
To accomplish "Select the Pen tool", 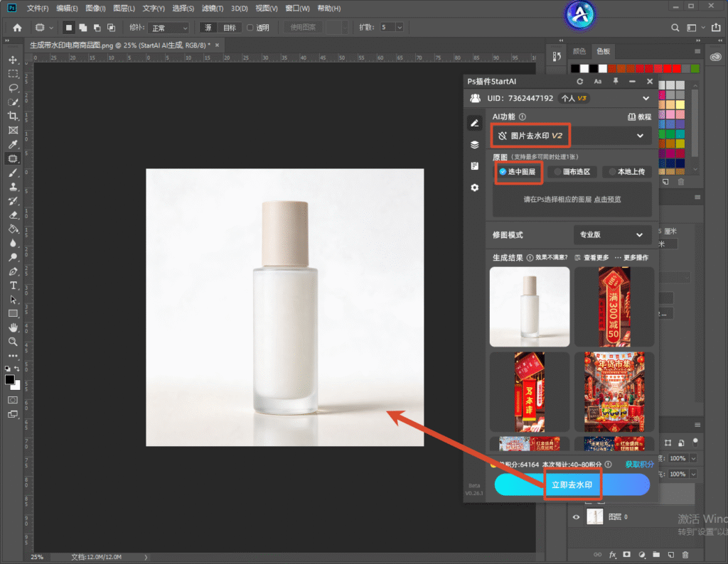I will point(13,271).
